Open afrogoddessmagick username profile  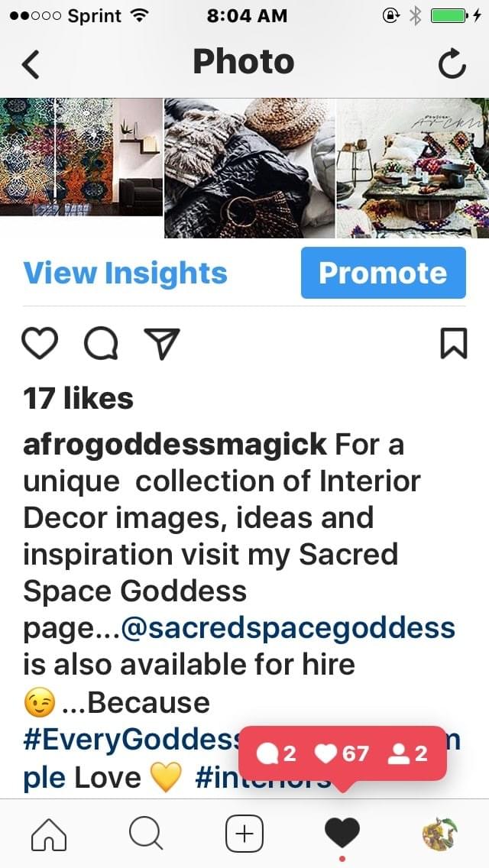(175, 445)
